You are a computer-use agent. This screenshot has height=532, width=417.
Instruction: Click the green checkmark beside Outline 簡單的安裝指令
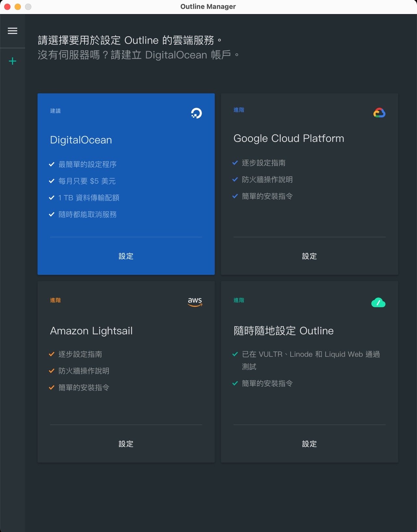coord(235,383)
